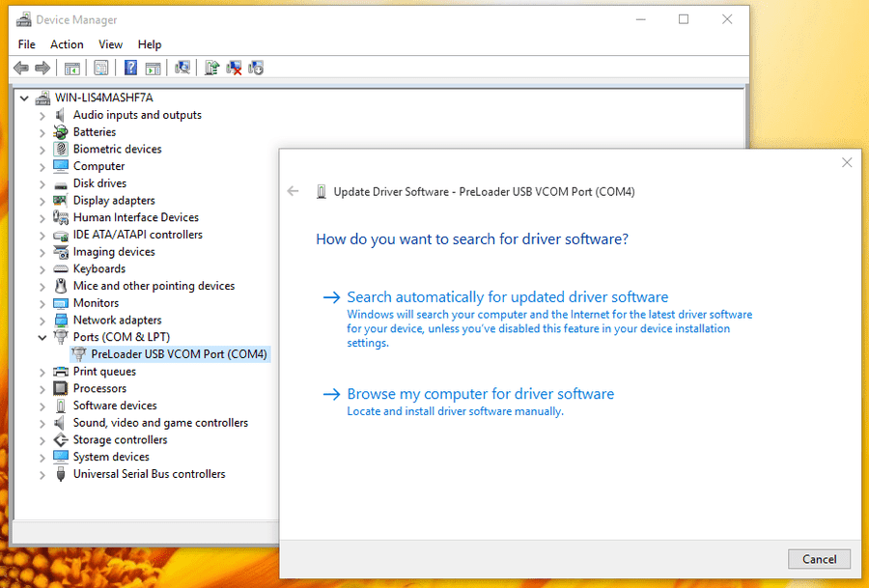Click back arrow in Update Driver Software dialog

[x=294, y=191]
